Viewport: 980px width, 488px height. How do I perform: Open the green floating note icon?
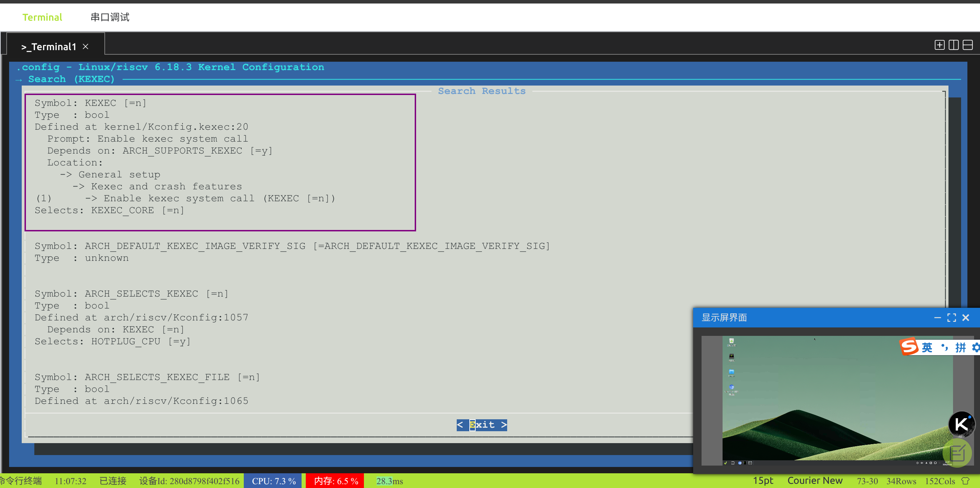click(957, 453)
